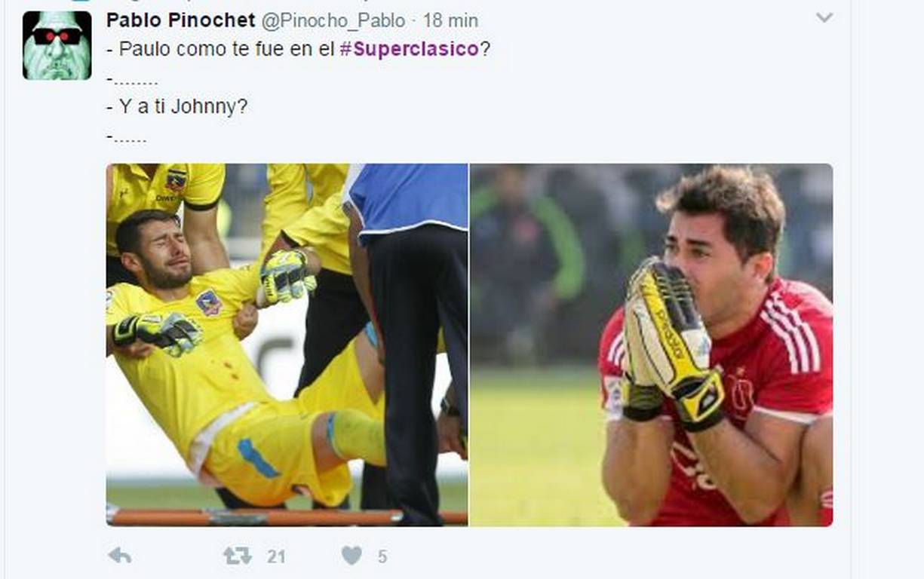Open Pablo Pinochet profile name link
Viewport: 924px width, 579px height.
(x=180, y=20)
